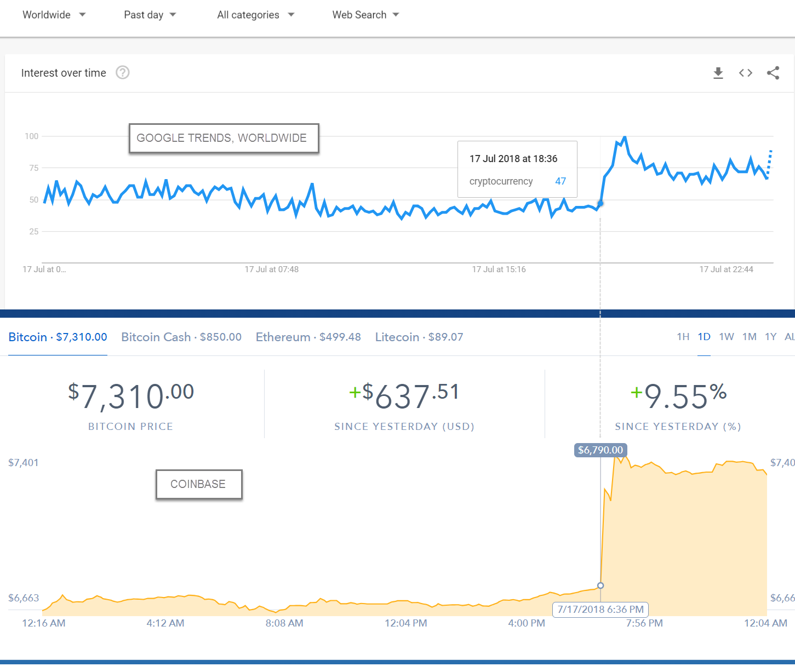
Task: Switch to the Litecoin tab
Action: (x=419, y=337)
